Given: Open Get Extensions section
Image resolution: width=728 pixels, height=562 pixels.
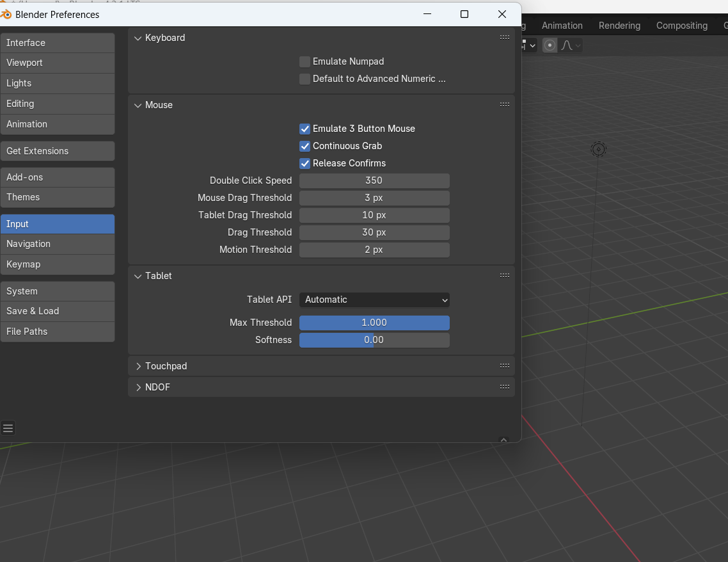Looking at the screenshot, I should pos(58,151).
